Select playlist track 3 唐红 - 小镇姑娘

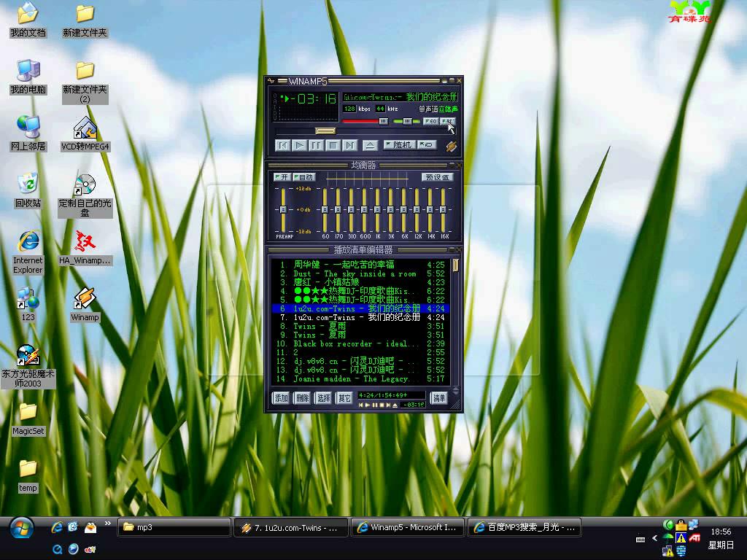tap(360, 282)
